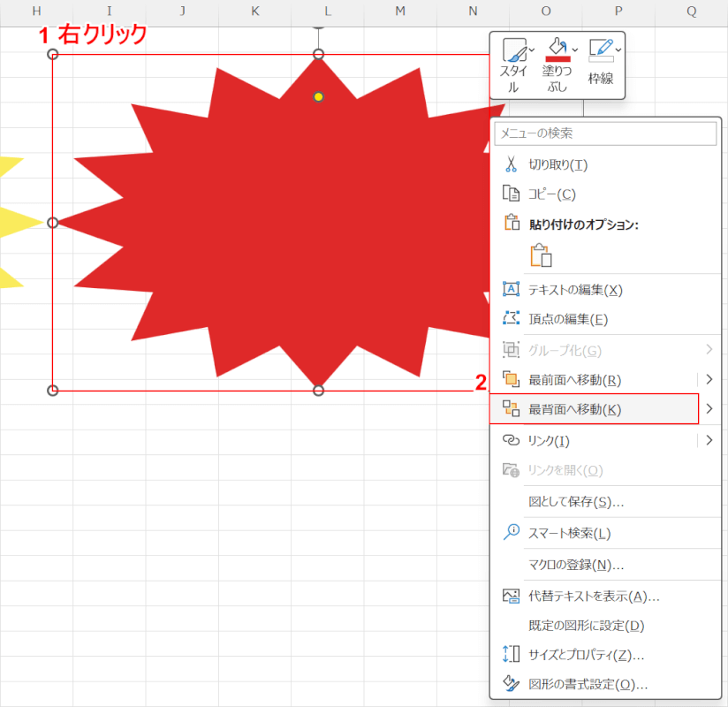Expand the 最前面へ移動 submenu arrow
Viewport: 728px width, 707px height.
[709, 379]
